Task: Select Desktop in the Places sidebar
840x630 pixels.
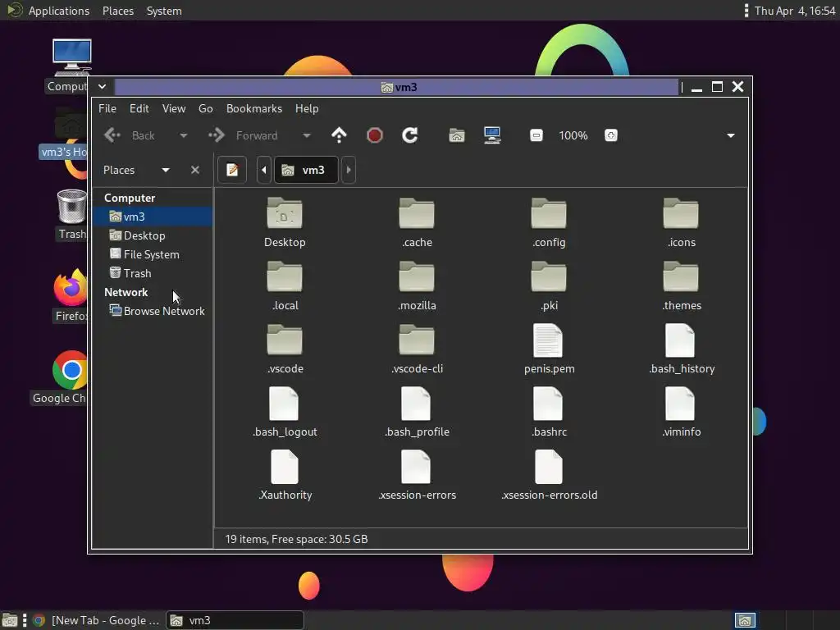Action: 153,235
